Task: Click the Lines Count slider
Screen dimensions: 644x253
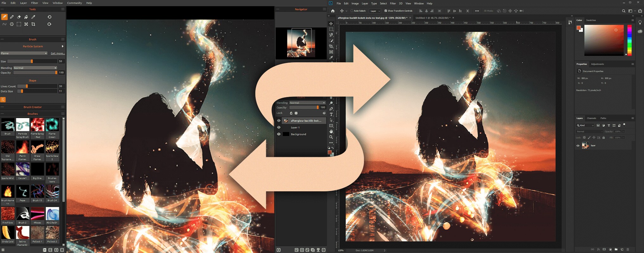Action: point(37,86)
